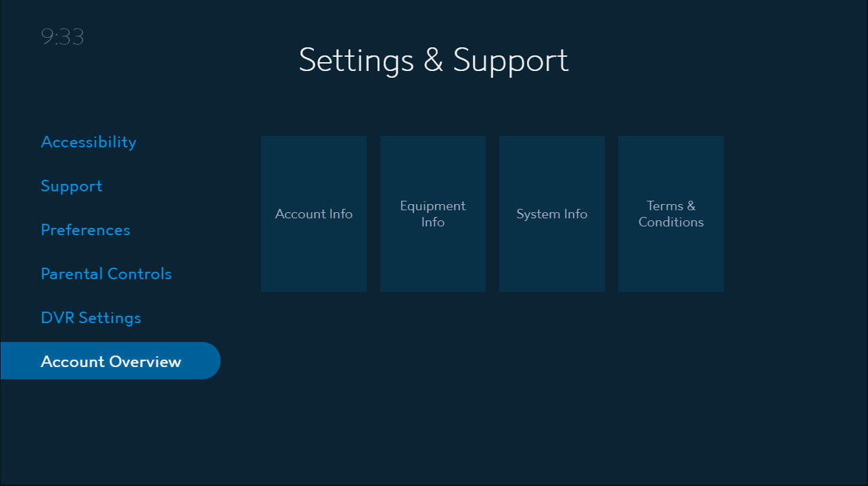Select the highlighted Account Overview item
This screenshot has height=486, width=868.
pyautogui.click(x=111, y=361)
